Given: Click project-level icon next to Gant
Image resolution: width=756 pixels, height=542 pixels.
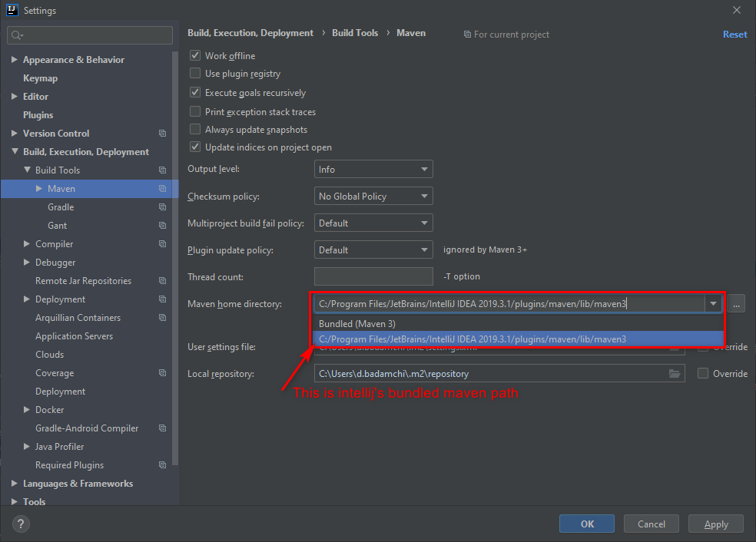Looking at the screenshot, I should 162,226.
